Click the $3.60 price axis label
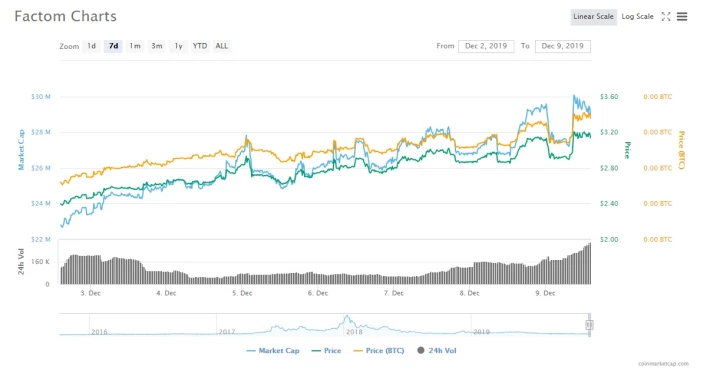The height and width of the screenshot is (372, 710). pos(609,97)
